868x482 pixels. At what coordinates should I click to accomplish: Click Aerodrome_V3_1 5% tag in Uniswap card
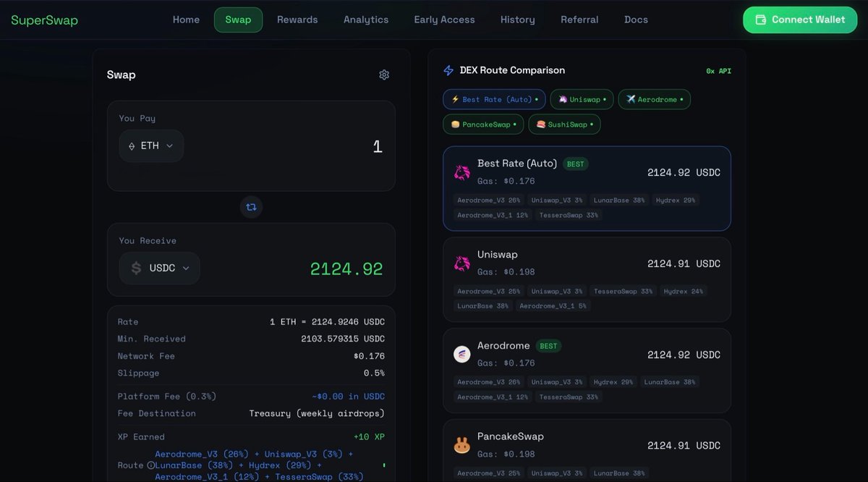(553, 306)
